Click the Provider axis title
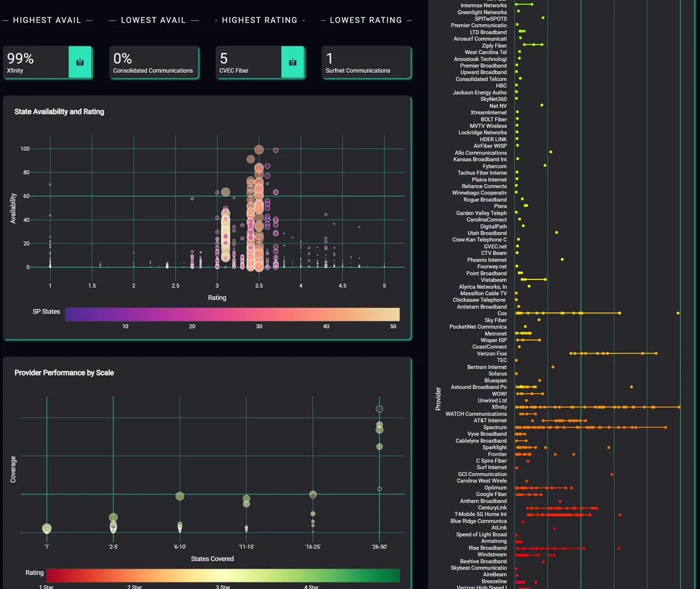700x589 pixels. [438, 399]
